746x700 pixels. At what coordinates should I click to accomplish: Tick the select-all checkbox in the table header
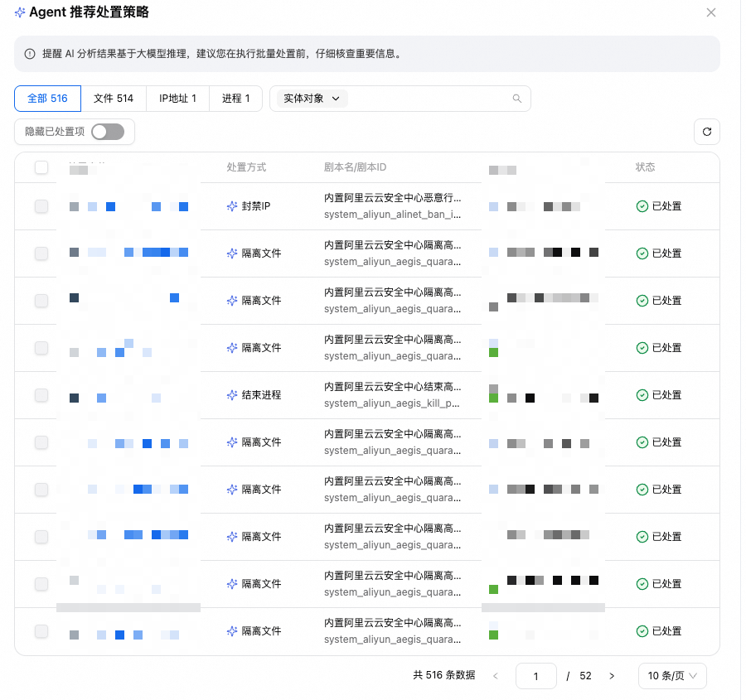41,167
